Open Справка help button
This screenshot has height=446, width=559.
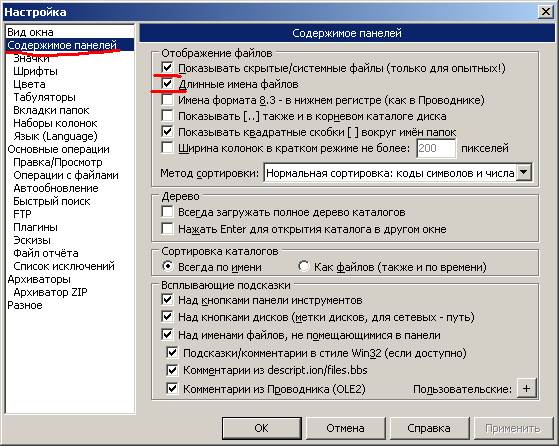(429, 428)
